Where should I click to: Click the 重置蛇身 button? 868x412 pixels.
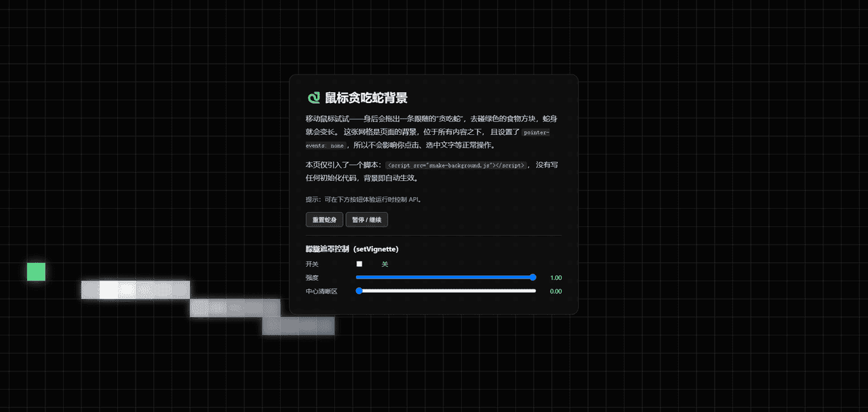pyautogui.click(x=324, y=220)
